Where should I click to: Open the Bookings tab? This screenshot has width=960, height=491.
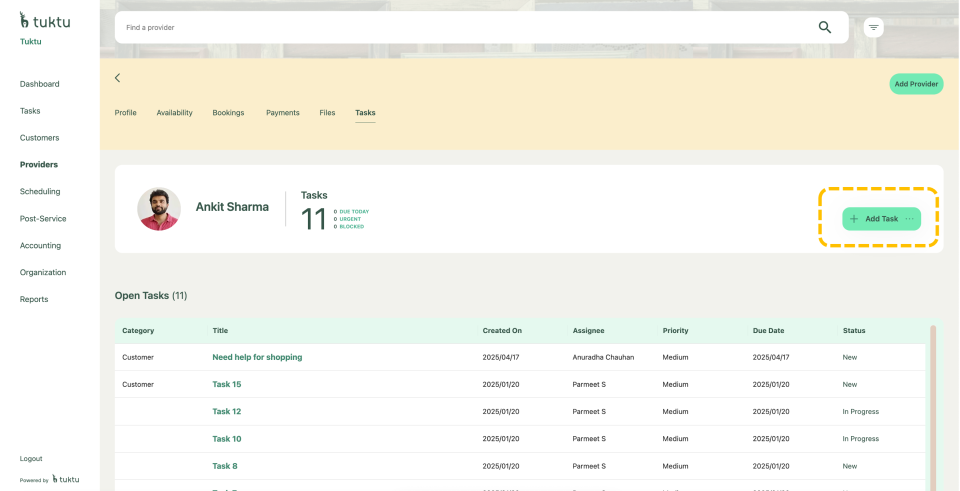pos(228,113)
